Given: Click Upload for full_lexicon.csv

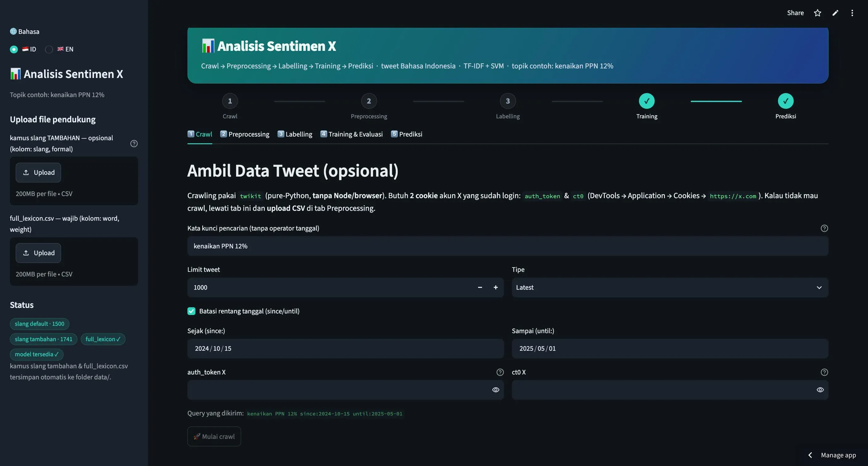Looking at the screenshot, I should [38, 253].
